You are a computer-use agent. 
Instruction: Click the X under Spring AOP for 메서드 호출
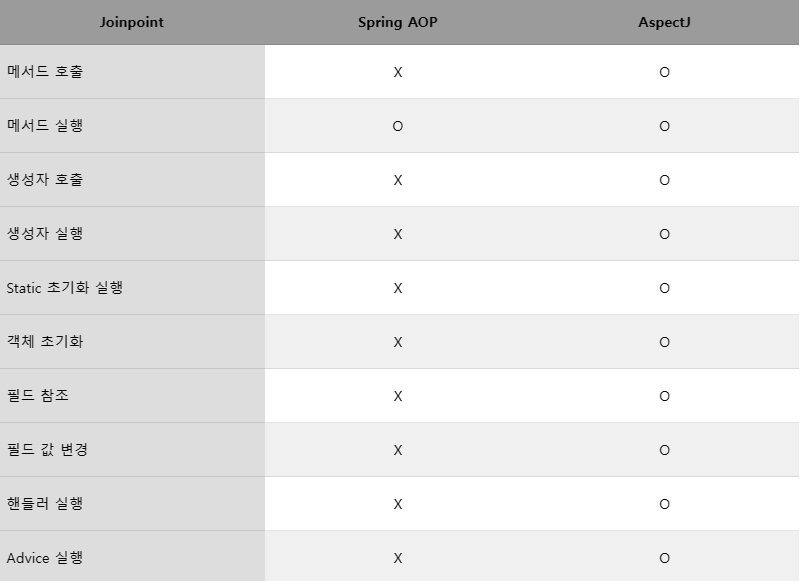coord(398,72)
